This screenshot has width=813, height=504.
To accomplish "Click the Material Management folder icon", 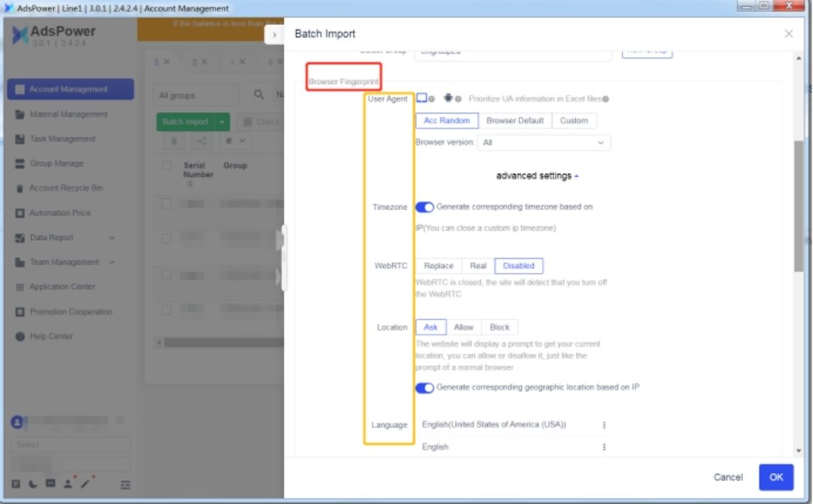I will point(20,114).
